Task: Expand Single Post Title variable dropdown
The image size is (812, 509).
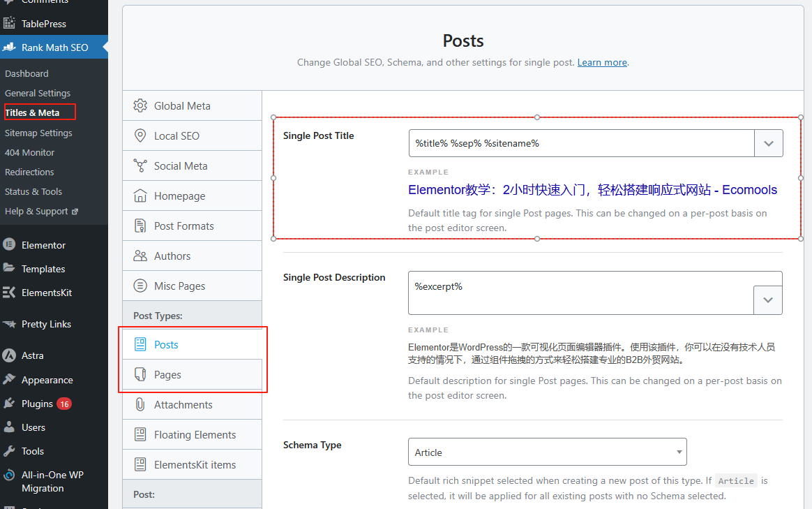Action: click(x=769, y=143)
